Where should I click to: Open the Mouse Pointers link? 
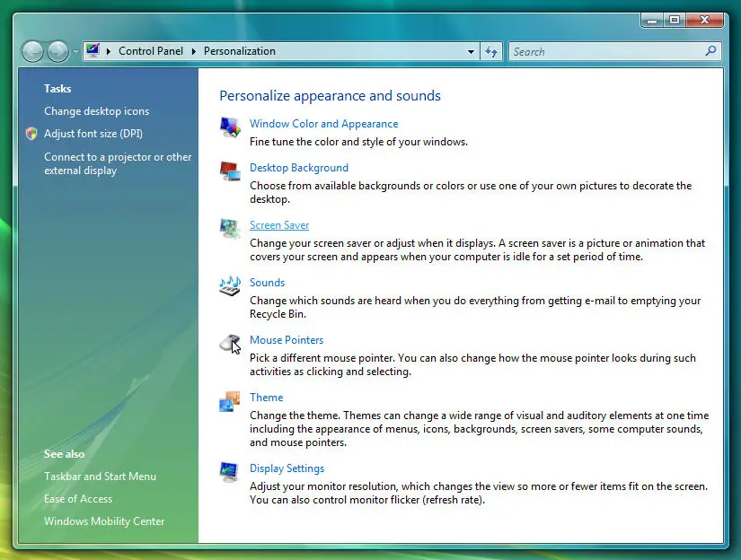287,340
